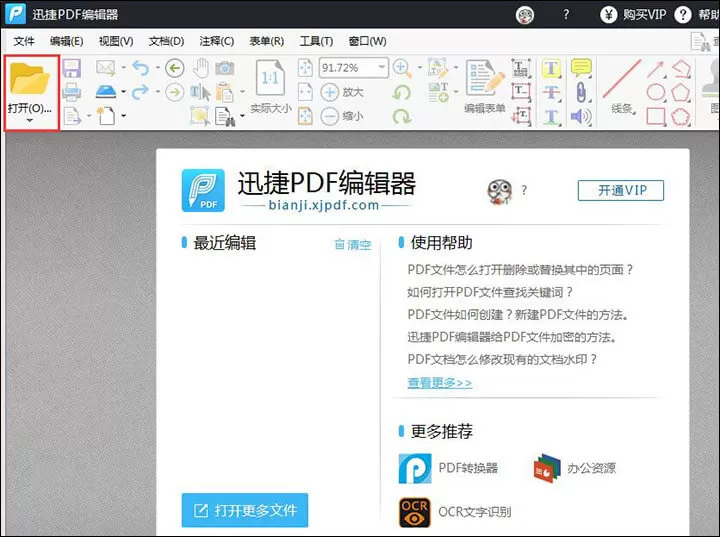Screen dimensions: 720x537
Task: Select the yellow Highlight text tool
Action: [x=551, y=68]
